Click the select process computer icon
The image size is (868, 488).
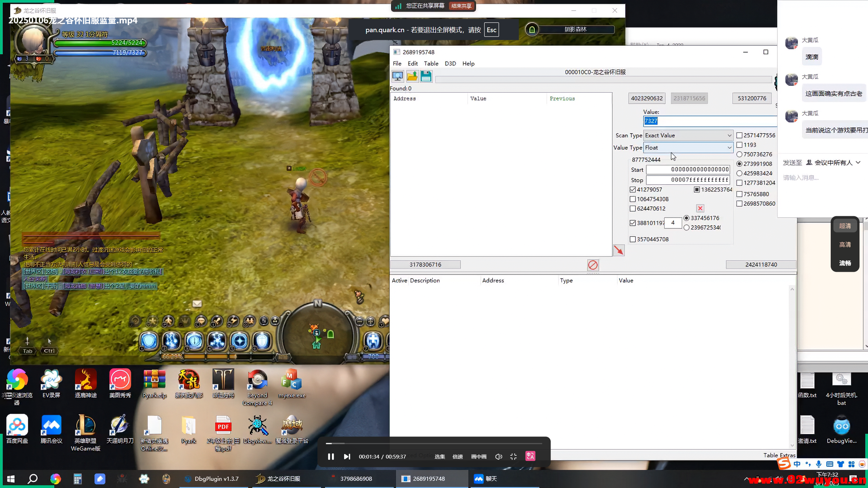(397, 76)
